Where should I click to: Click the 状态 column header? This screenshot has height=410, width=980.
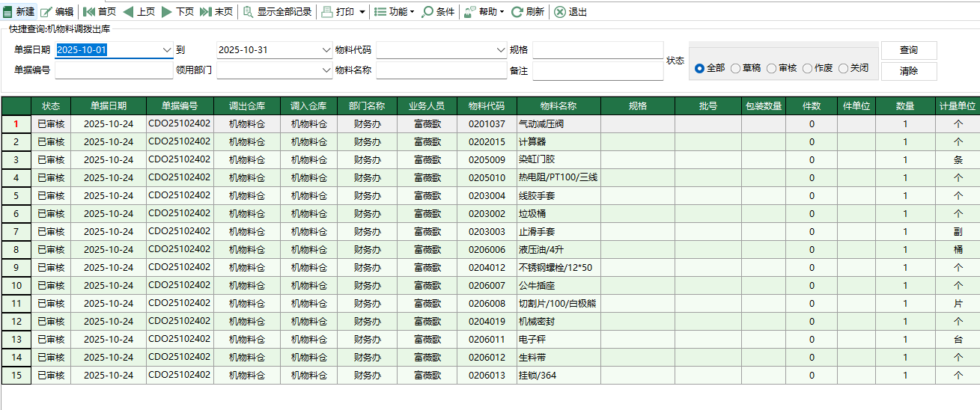coord(51,106)
